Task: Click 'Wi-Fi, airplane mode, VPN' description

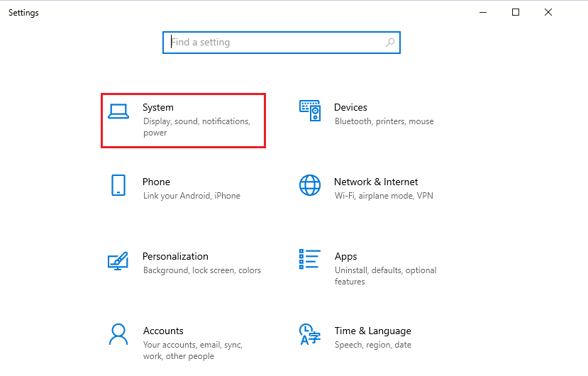Action: coord(384,196)
